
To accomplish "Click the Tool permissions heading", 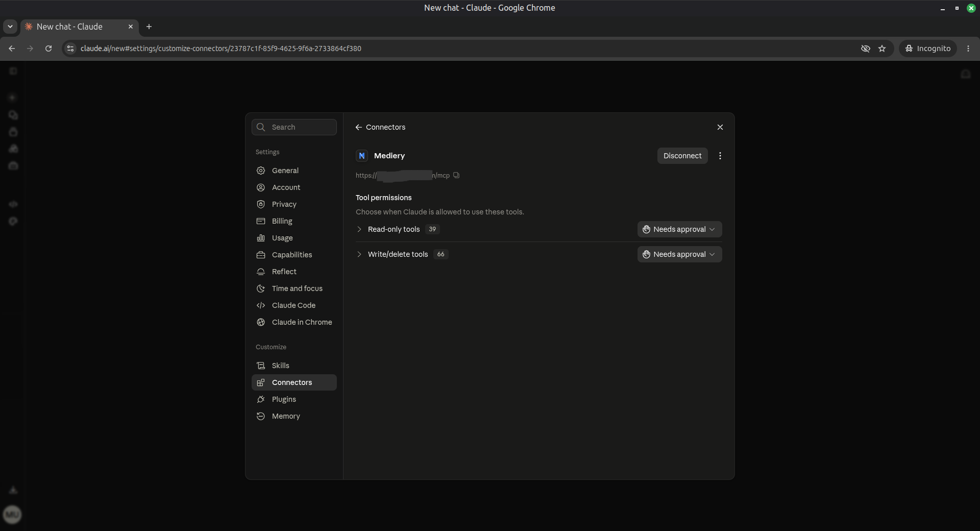I will 383,198.
